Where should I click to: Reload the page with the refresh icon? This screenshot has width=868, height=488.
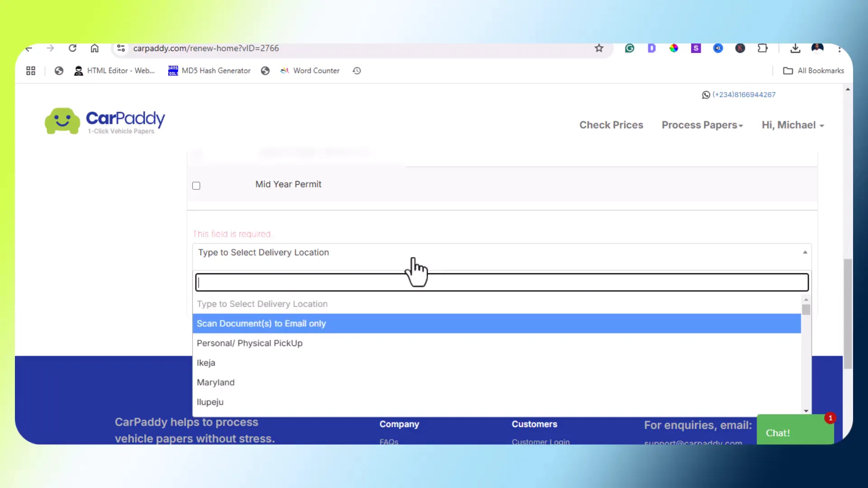(72, 48)
